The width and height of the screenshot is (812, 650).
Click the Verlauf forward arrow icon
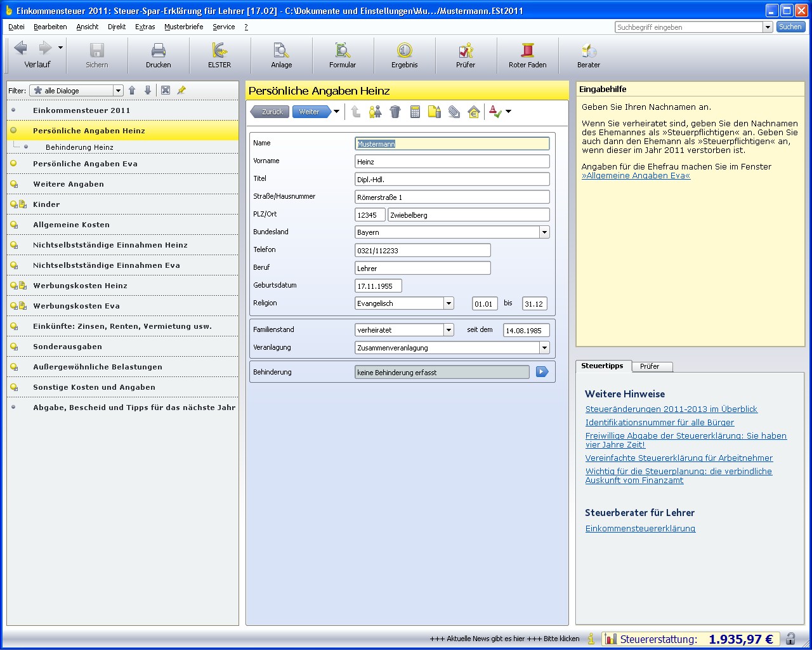(45, 48)
